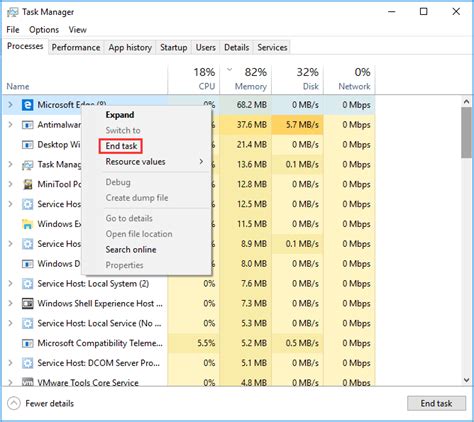474x422 pixels.
Task: Choose Expand in the context menu
Action: click(120, 115)
